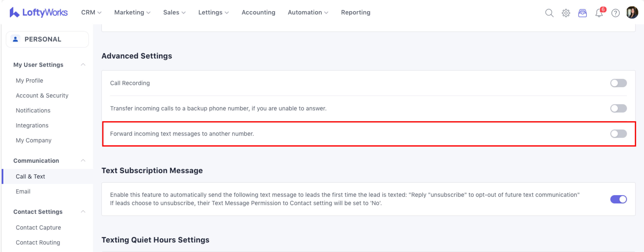Open the help question mark icon
644x252 pixels.
coord(615,13)
